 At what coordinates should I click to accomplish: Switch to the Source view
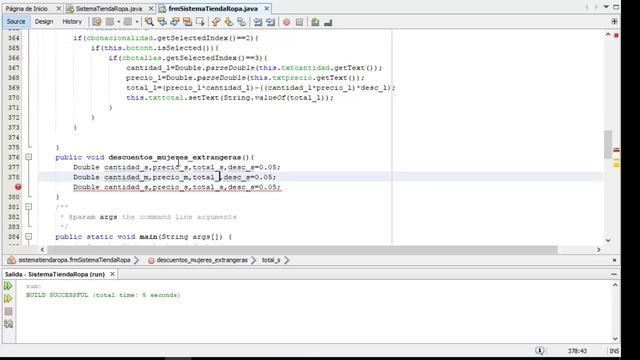pos(16,22)
